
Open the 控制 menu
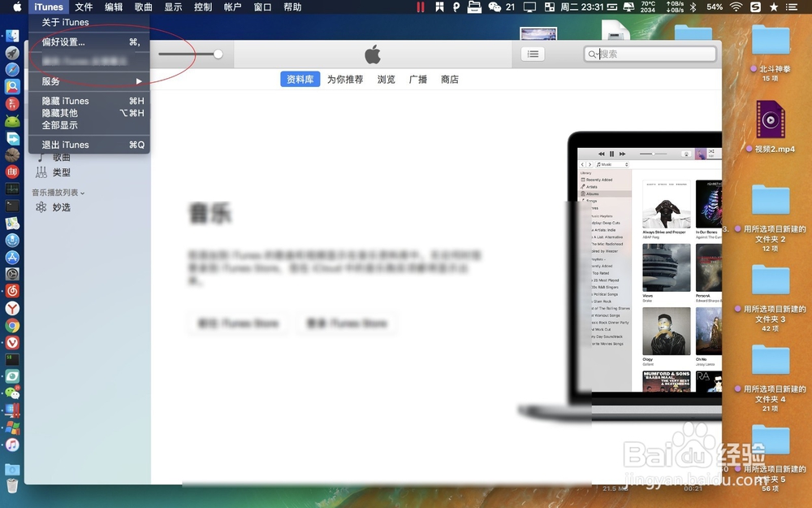tap(203, 7)
